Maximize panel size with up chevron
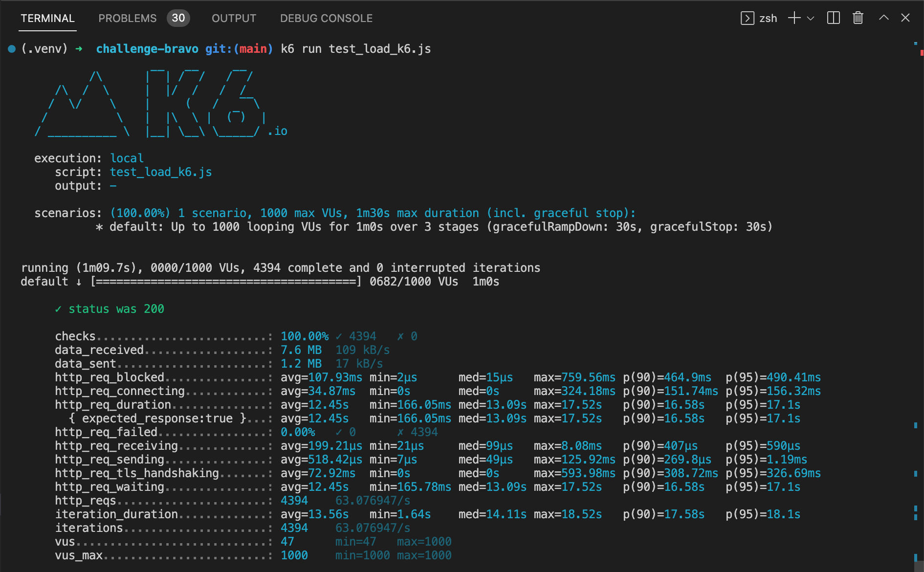 point(884,18)
